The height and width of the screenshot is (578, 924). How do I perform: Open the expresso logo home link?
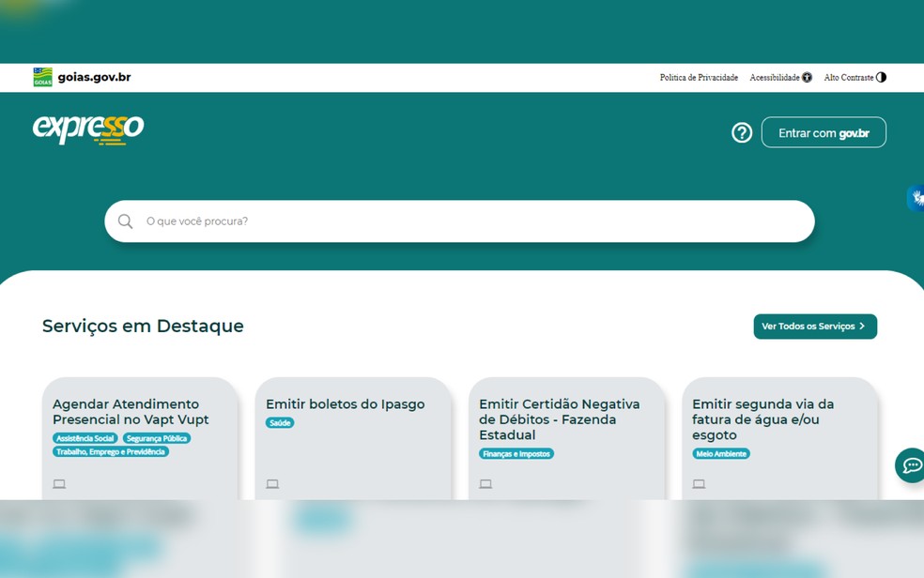click(x=88, y=129)
